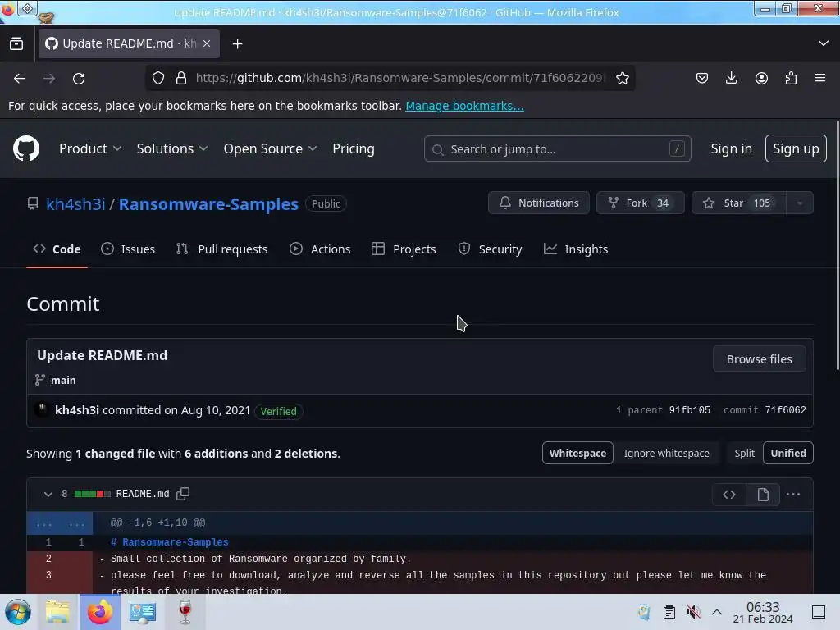This screenshot has width=840, height=630.
Task: Show README.md source diff icon
Action: 729,495
